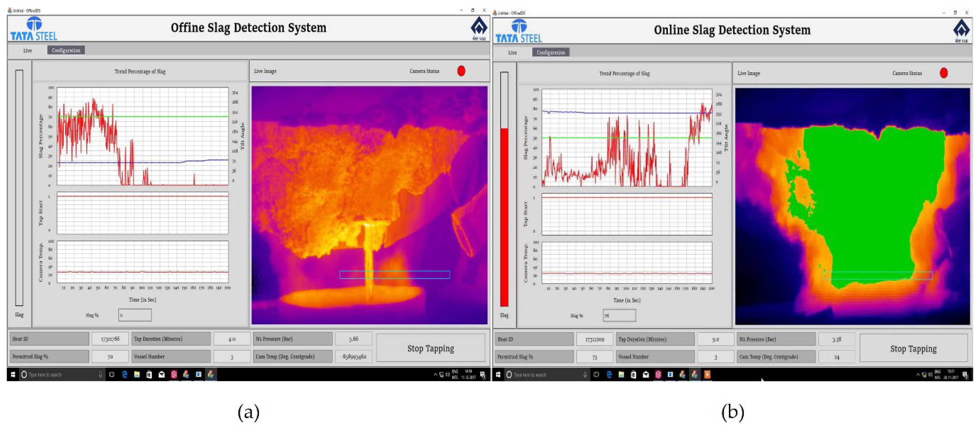
Task: Open notification center in Online window's taskbar
Action: pos(965,375)
